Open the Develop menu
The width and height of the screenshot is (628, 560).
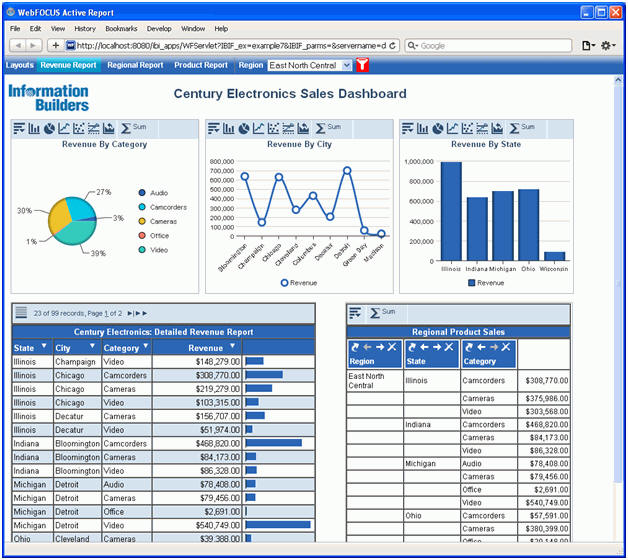[x=159, y=28]
